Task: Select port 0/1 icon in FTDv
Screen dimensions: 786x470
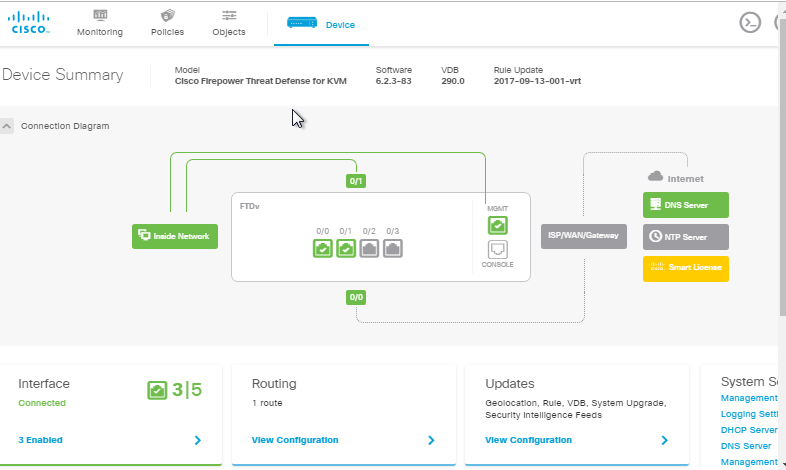Action: click(x=346, y=249)
